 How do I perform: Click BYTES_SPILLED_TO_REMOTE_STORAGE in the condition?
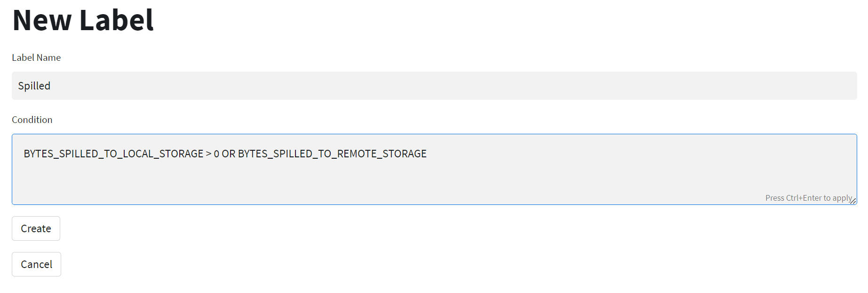(332, 154)
